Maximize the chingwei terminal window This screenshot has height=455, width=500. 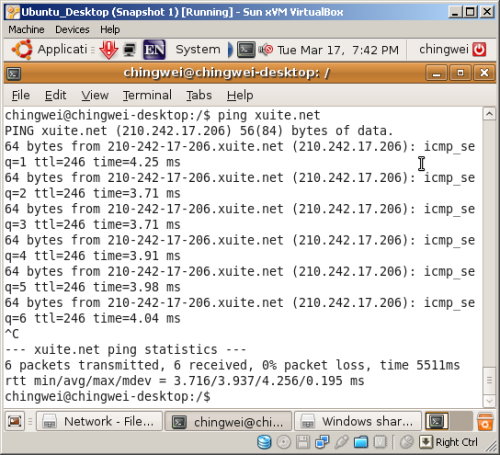point(460,73)
